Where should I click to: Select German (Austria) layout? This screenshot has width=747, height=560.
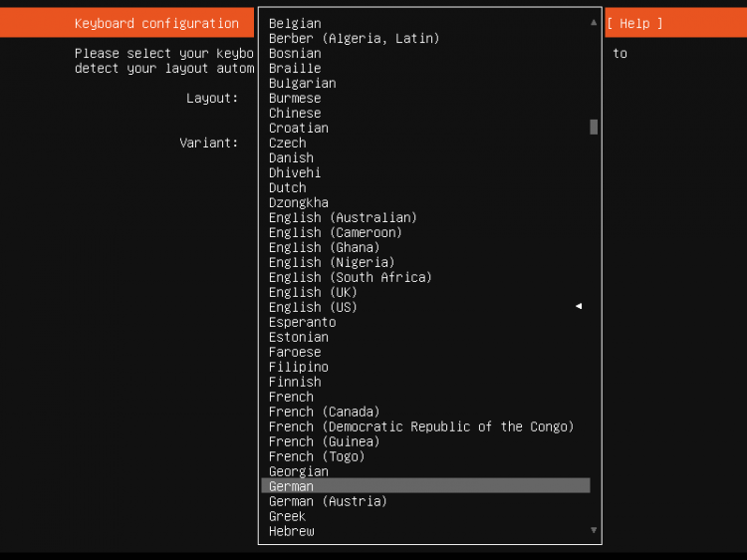pyautogui.click(x=425, y=501)
